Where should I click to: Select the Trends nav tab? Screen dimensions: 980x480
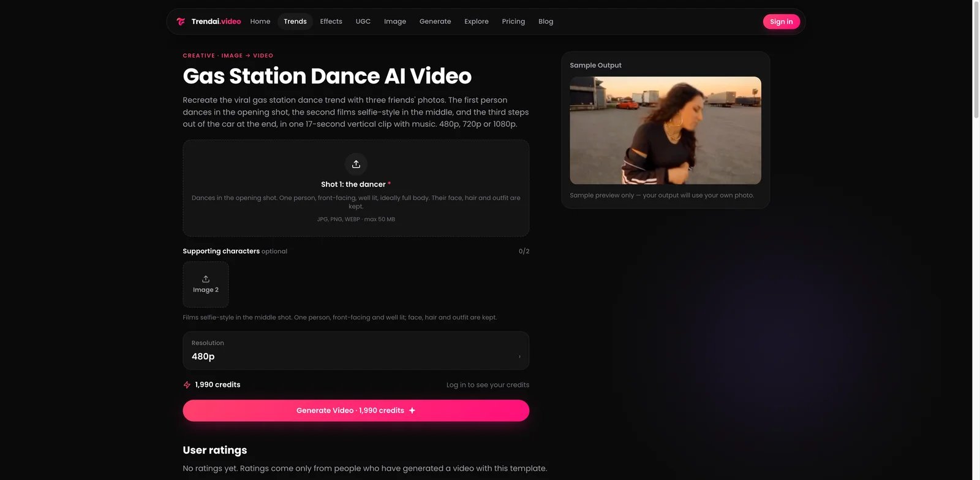(x=295, y=21)
